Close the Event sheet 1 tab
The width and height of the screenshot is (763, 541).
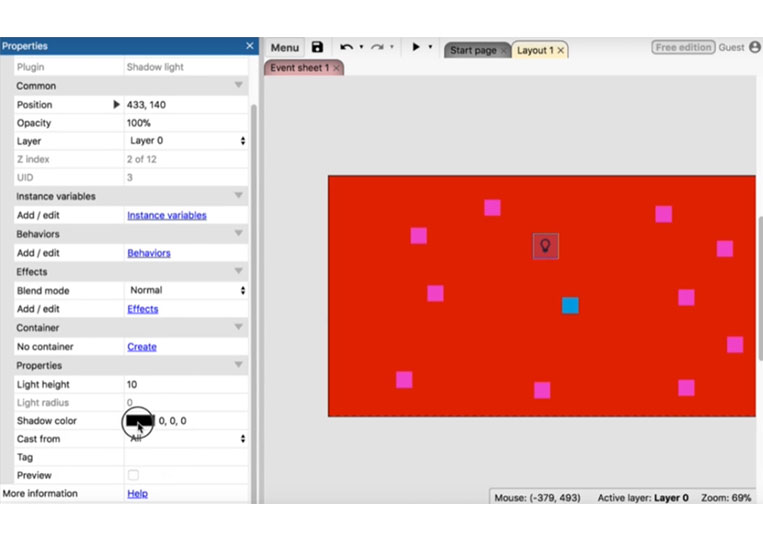click(336, 68)
